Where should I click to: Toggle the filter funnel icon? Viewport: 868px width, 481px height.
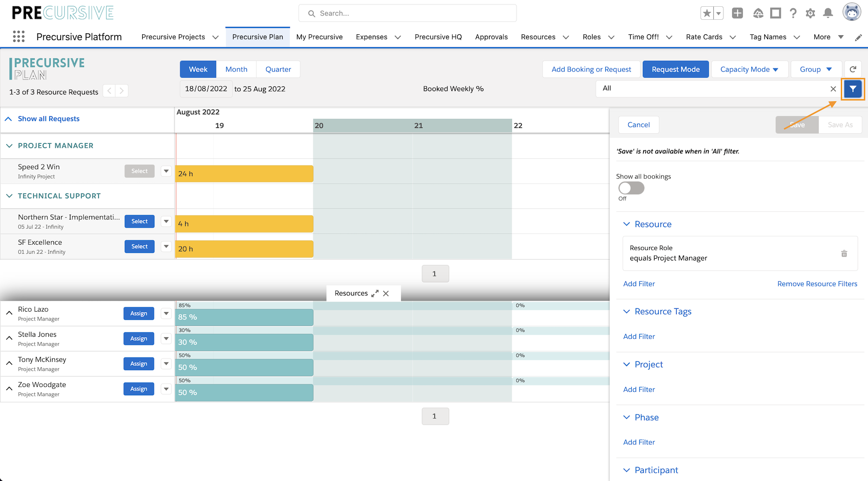click(853, 89)
